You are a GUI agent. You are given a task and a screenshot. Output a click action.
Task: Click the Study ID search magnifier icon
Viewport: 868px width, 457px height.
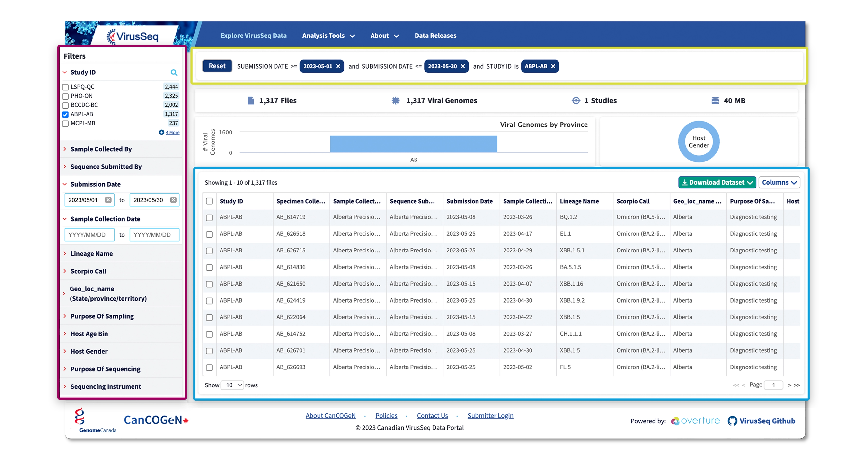point(174,72)
